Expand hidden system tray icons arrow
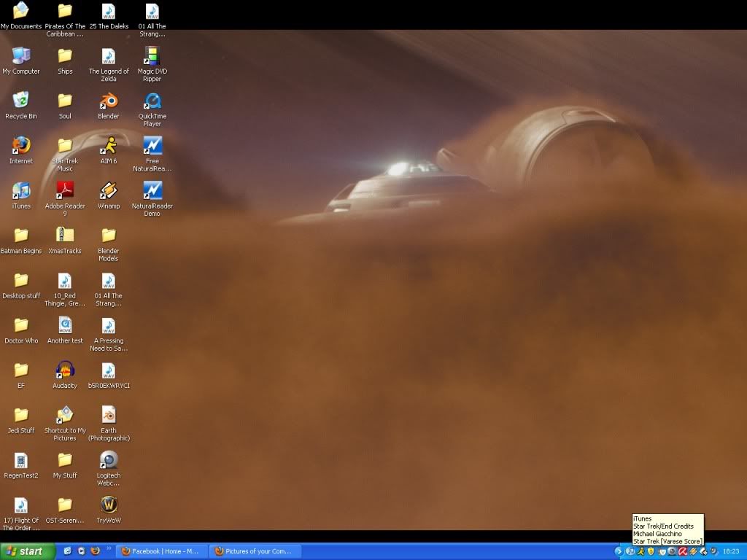This screenshot has width=747, height=560. point(619,551)
